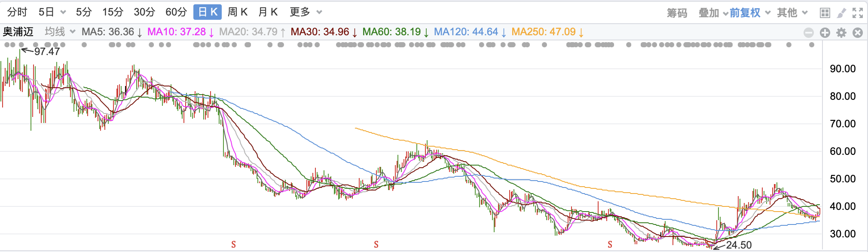Open moving average settings gear icon

[x=841, y=33]
